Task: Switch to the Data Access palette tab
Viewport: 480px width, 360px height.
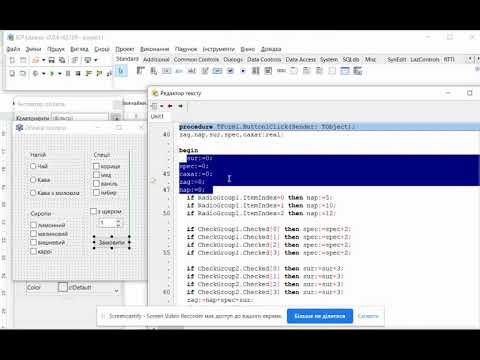Action: (301, 59)
